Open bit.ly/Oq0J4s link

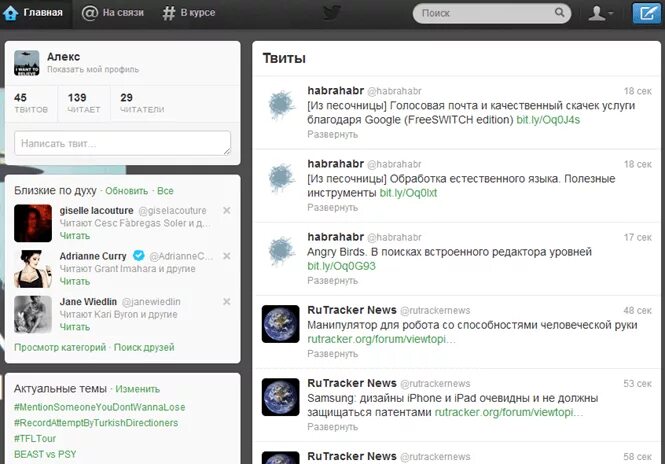click(x=548, y=120)
